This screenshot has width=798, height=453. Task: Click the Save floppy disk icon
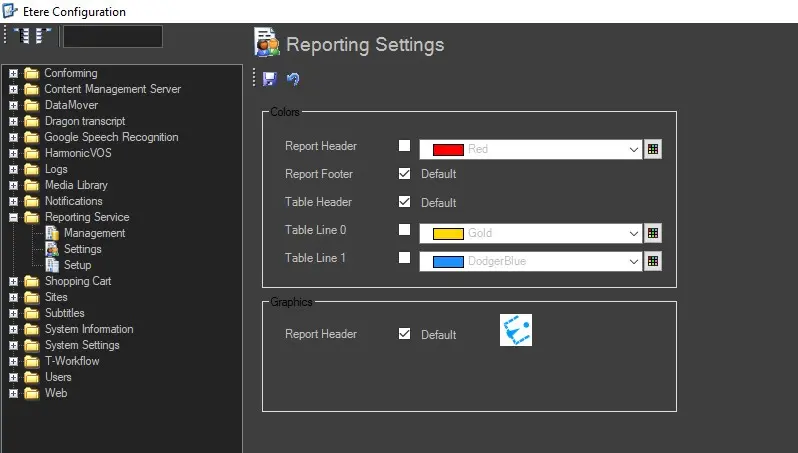pos(270,79)
